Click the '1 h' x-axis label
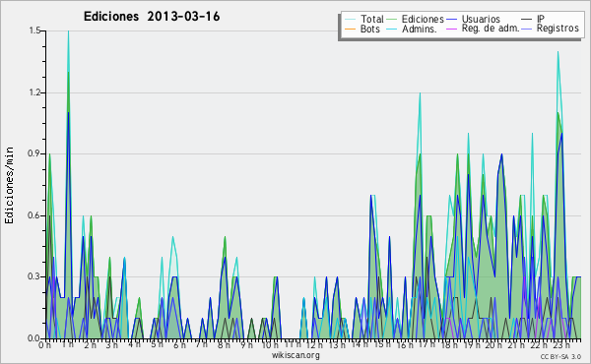 click(x=67, y=345)
